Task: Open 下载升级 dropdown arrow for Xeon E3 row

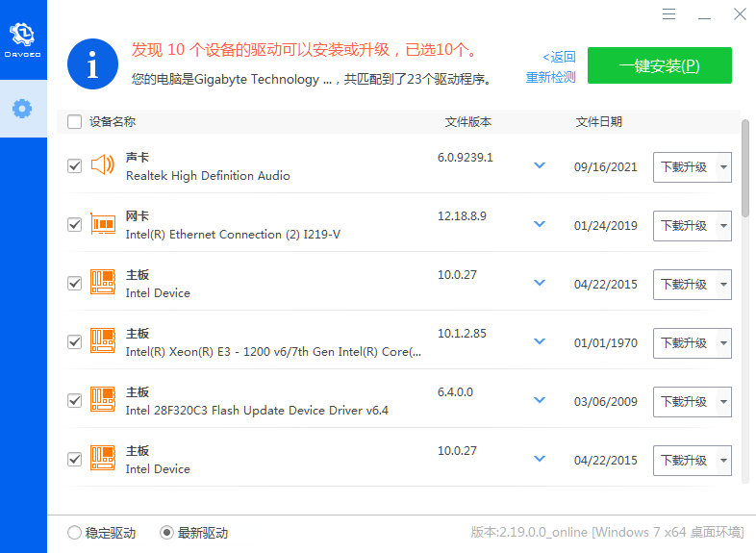Action: (723, 343)
